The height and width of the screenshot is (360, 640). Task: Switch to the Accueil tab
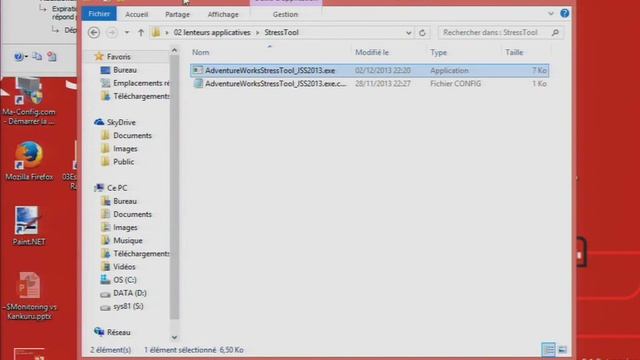pos(136,14)
